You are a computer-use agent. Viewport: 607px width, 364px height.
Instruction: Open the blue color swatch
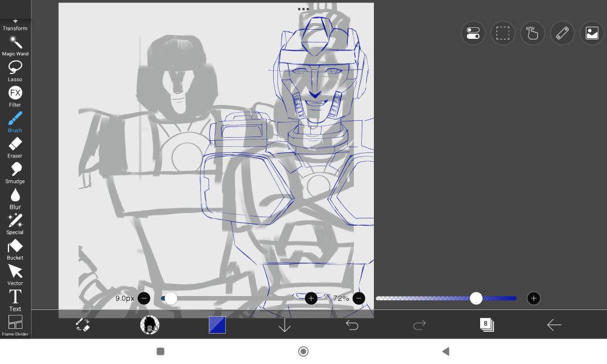pyautogui.click(x=217, y=325)
